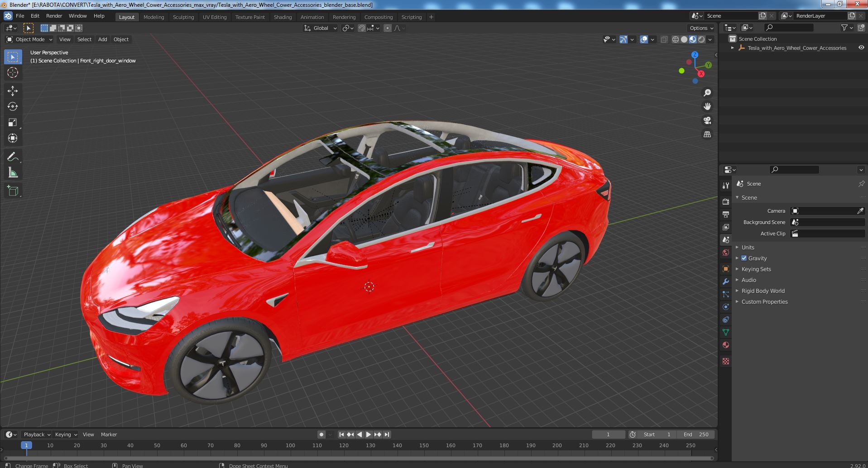This screenshot has height=468, width=868.
Task: Open the File menu
Action: (20, 16)
